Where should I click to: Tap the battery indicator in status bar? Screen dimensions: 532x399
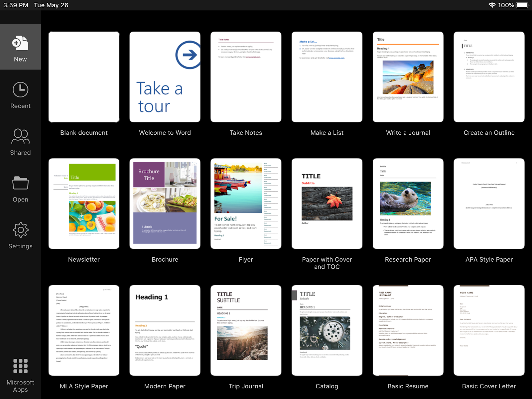[522, 5]
